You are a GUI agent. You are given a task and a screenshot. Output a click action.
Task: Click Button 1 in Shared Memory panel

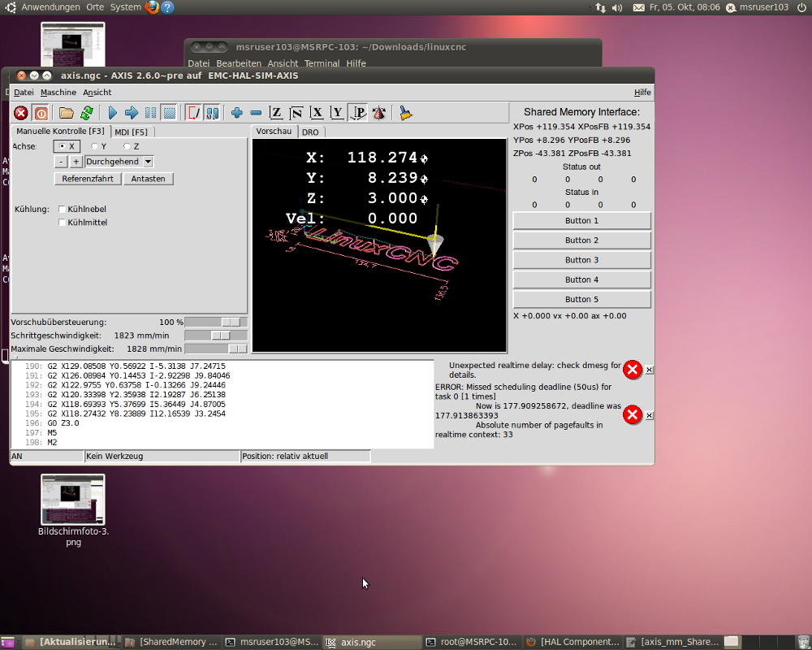(x=581, y=221)
